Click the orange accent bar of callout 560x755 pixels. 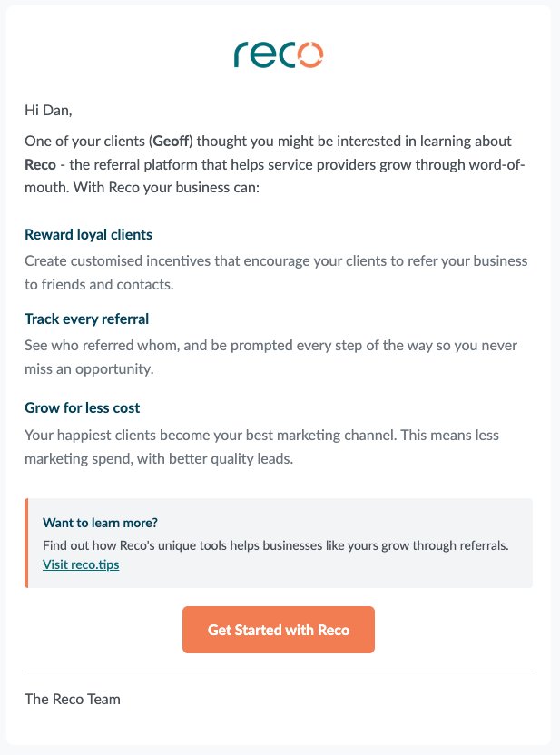point(26,544)
